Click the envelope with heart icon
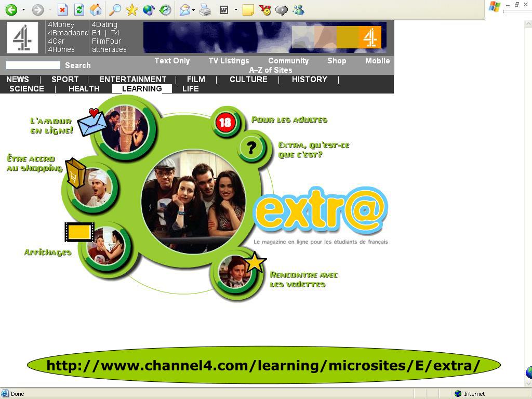 [x=91, y=123]
